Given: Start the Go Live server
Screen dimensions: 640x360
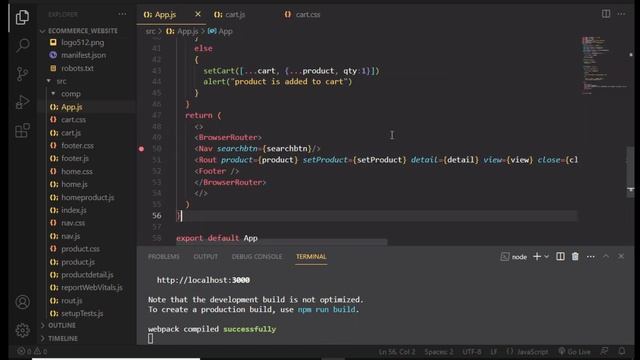Looking at the screenshot, I should (574, 351).
